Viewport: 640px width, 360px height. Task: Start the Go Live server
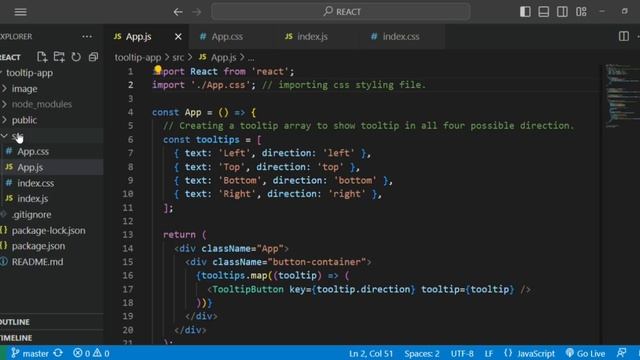(x=585, y=353)
